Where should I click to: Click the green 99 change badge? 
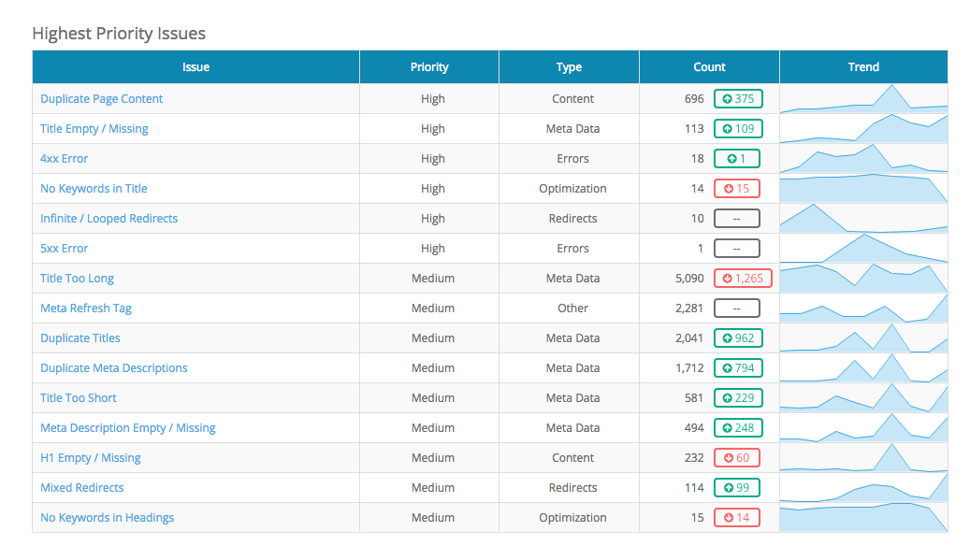tap(736, 488)
